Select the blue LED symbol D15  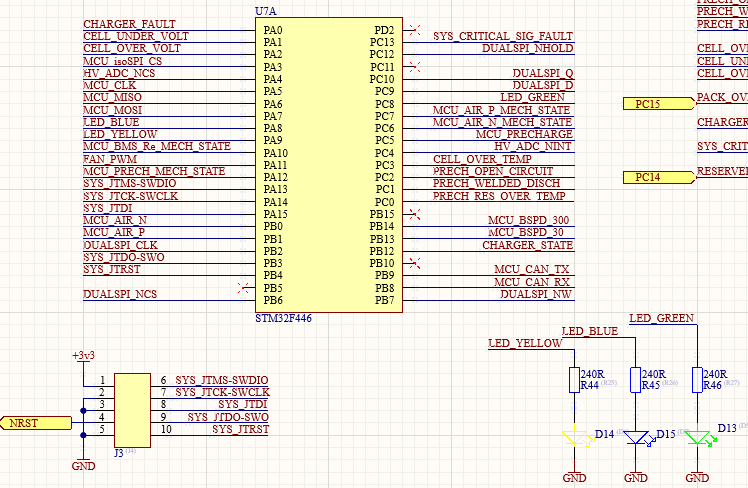pyautogui.click(x=638, y=438)
